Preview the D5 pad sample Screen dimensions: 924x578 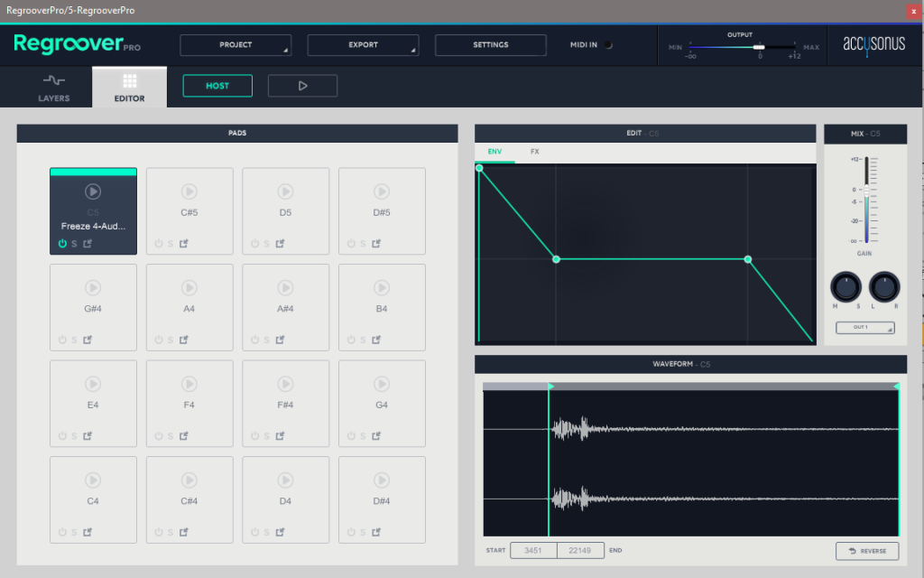[285, 191]
